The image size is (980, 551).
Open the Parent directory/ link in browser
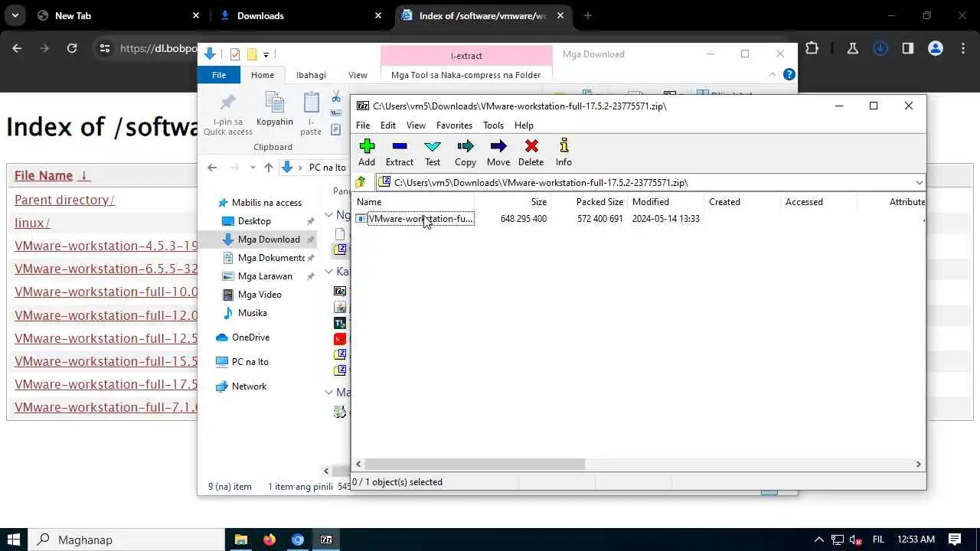(x=64, y=200)
